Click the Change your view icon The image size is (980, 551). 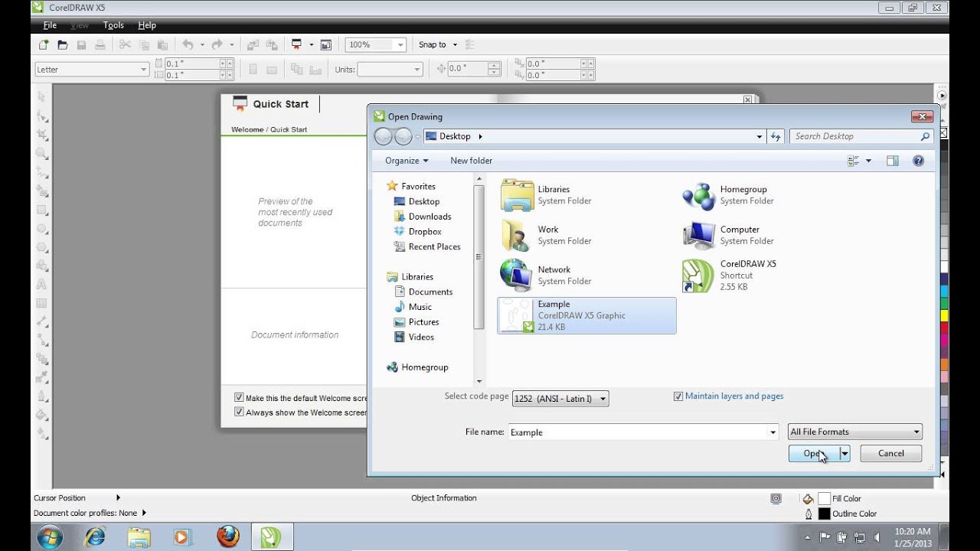tap(853, 161)
